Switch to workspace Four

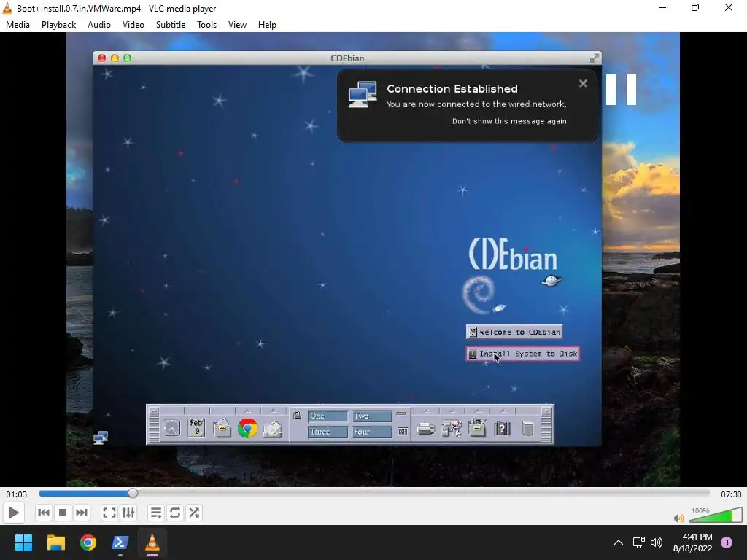[x=371, y=432]
